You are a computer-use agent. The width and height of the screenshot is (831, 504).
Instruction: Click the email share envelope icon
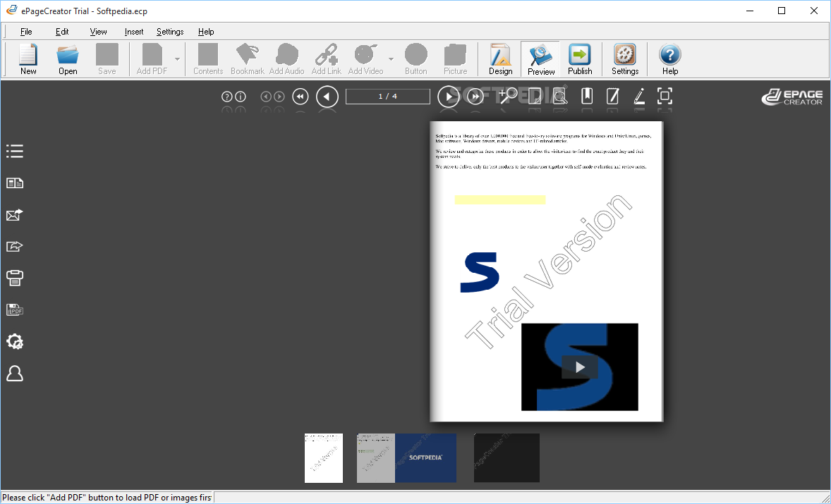(15, 215)
